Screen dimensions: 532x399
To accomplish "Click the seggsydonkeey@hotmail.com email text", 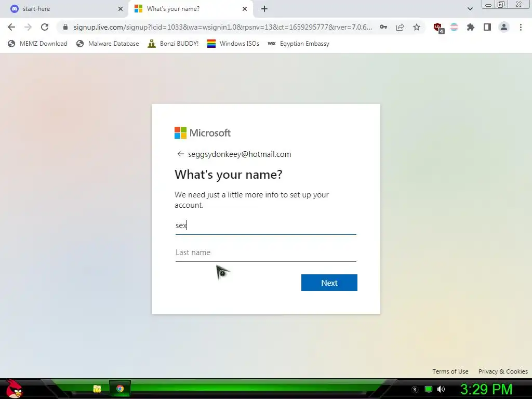I will [x=240, y=154].
